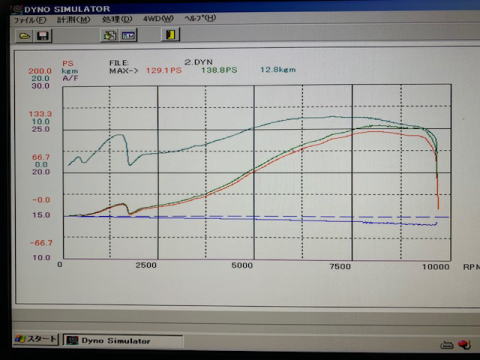Click the blue display panel toolbar icon
Image resolution: width=480 pixels, height=360 pixels.
(129, 35)
